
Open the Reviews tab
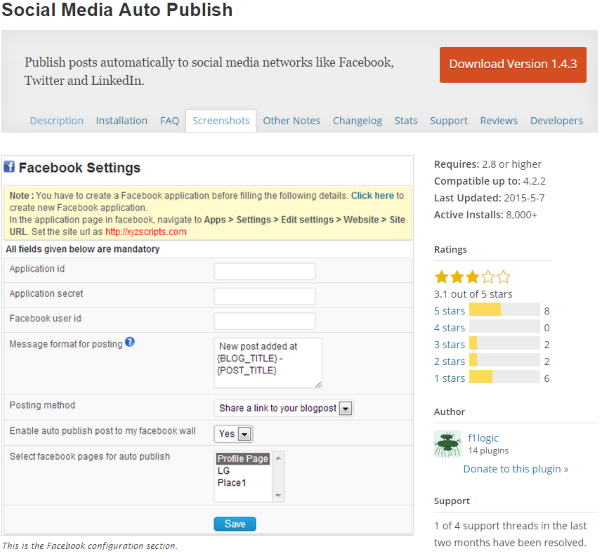pos(499,121)
